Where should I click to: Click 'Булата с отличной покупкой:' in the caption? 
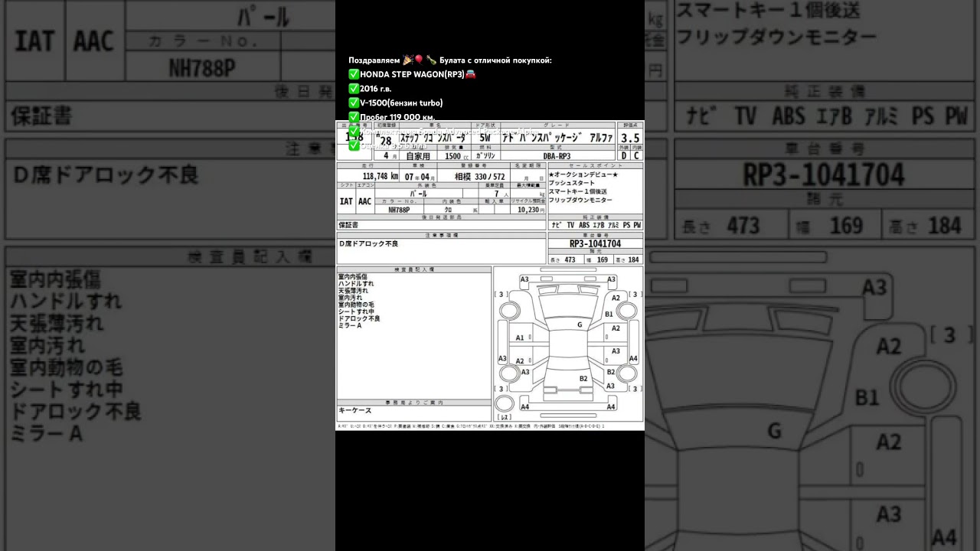click(495, 60)
